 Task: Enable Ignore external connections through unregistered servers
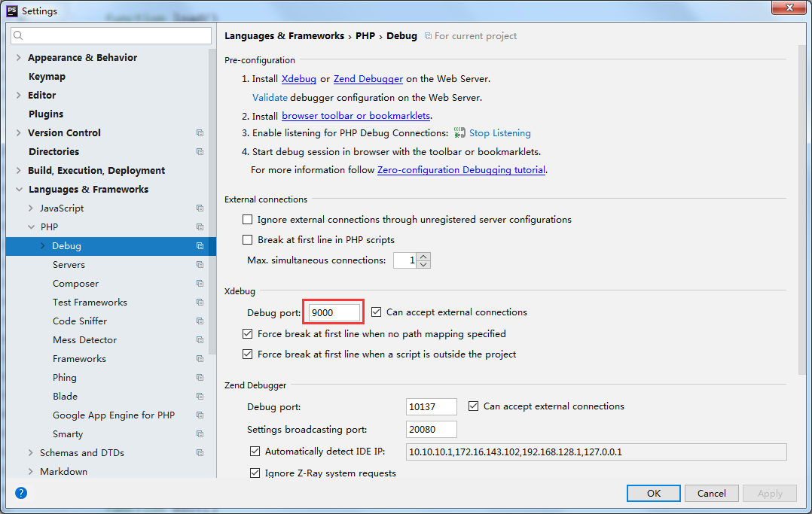click(248, 220)
